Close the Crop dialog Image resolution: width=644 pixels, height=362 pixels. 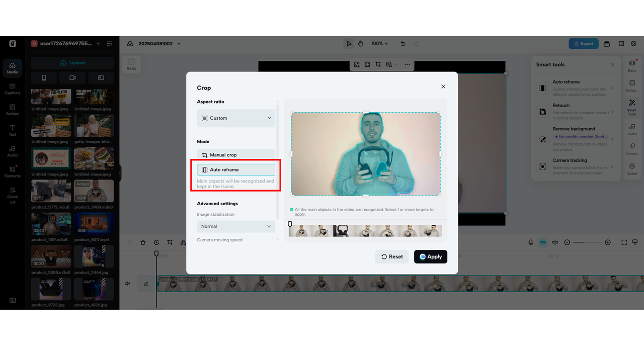[443, 86]
